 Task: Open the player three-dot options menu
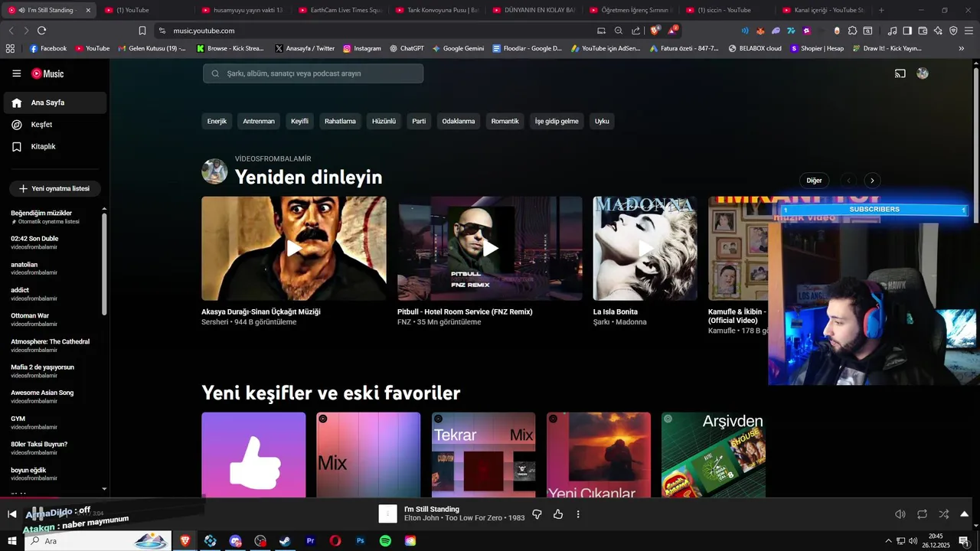578,514
